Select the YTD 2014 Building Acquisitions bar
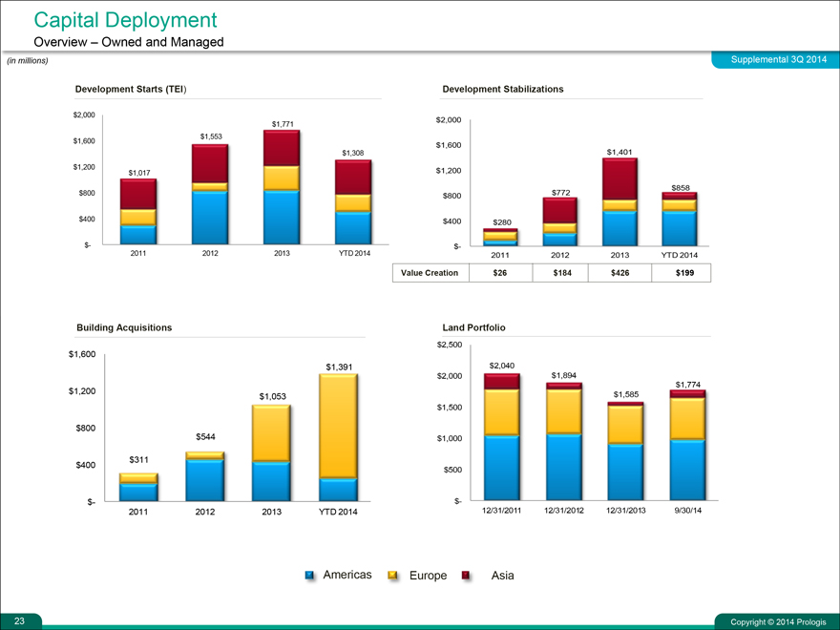Screen dimensions: 840x630 pos(339,436)
